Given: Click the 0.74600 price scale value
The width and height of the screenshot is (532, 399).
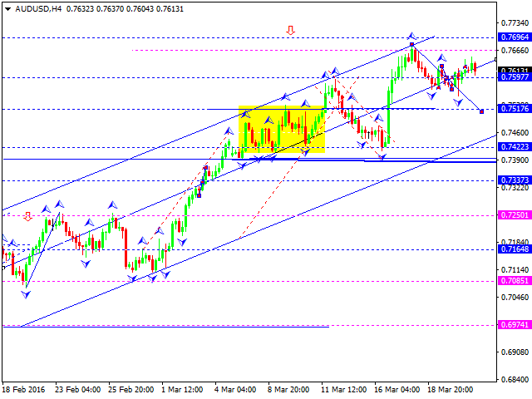Looking at the screenshot, I should [x=515, y=133].
